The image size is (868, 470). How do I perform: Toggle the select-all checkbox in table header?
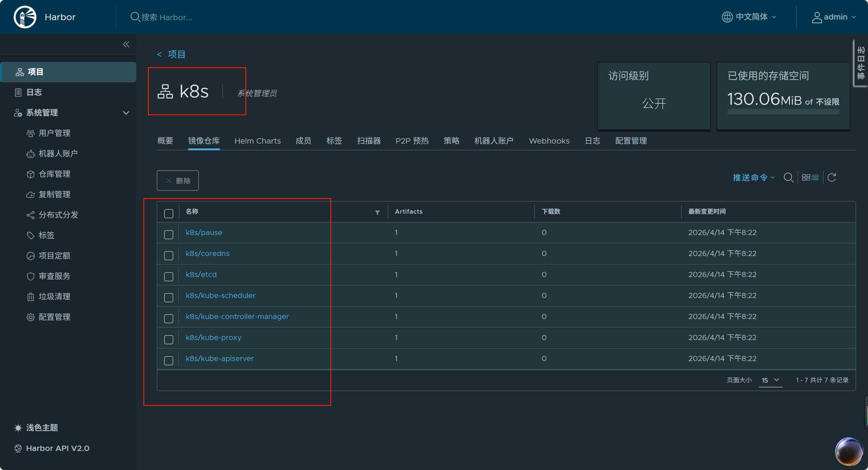(168, 213)
